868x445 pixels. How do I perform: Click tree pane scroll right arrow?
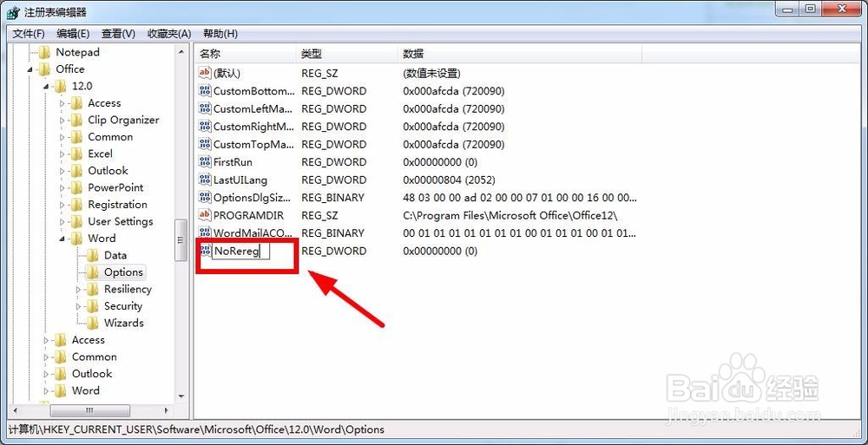click(x=167, y=410)
